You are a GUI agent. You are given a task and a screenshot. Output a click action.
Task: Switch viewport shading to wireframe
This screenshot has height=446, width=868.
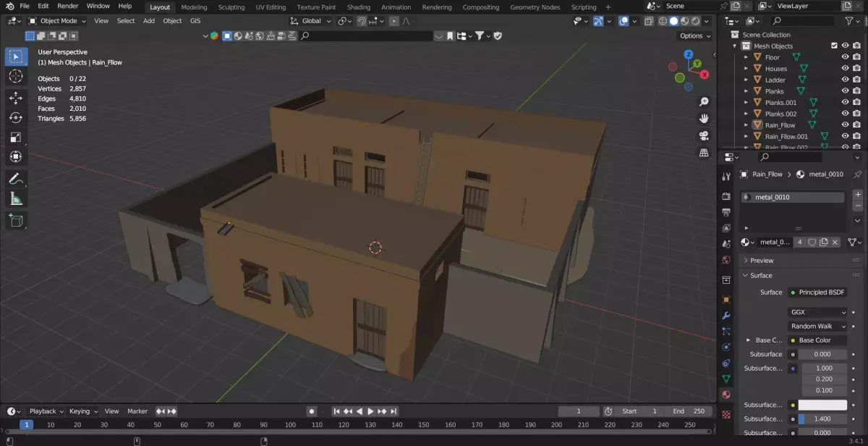coord(663,21)
